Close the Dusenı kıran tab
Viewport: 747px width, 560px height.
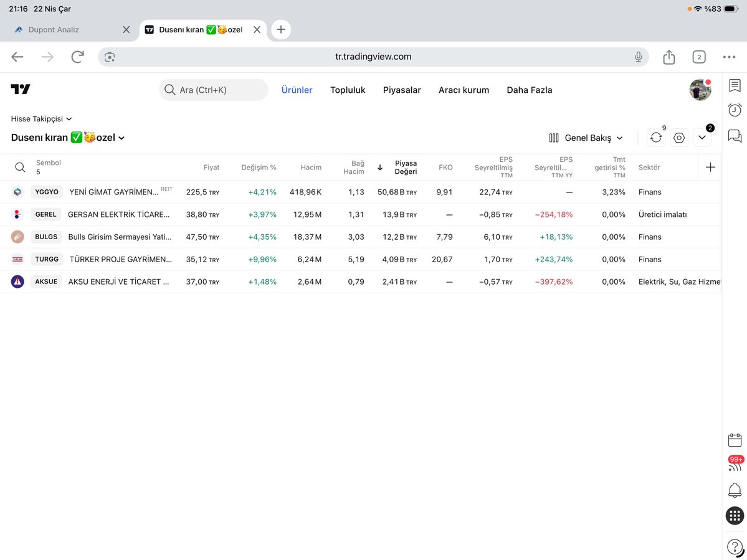[257, 29]
